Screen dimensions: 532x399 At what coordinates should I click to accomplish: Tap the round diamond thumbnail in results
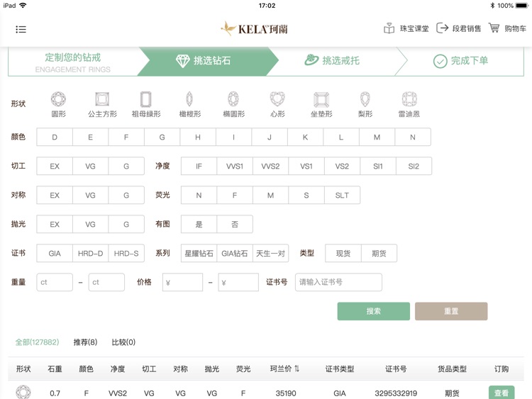click(x=23, y=392)
